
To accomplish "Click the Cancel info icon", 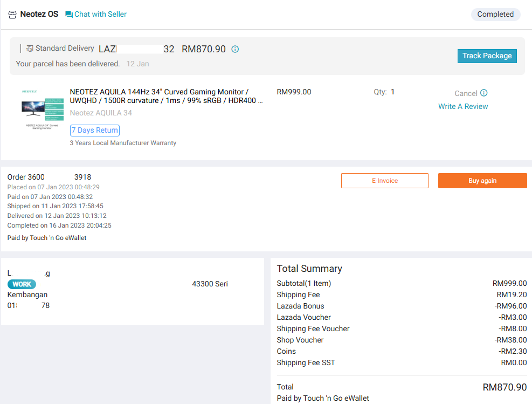I will (484, 93).
